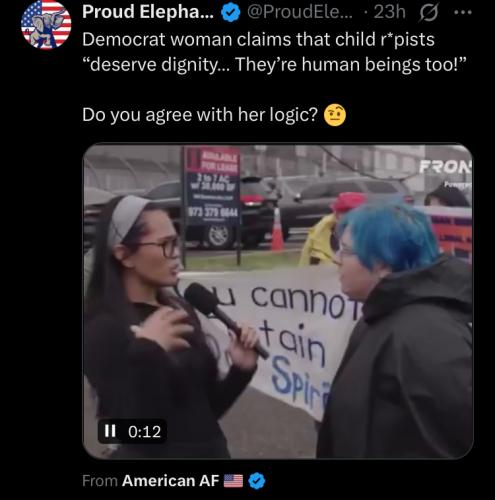Open the Proud Elepha... display name
Screen dimensions: 495x500
tap(148, 12)
